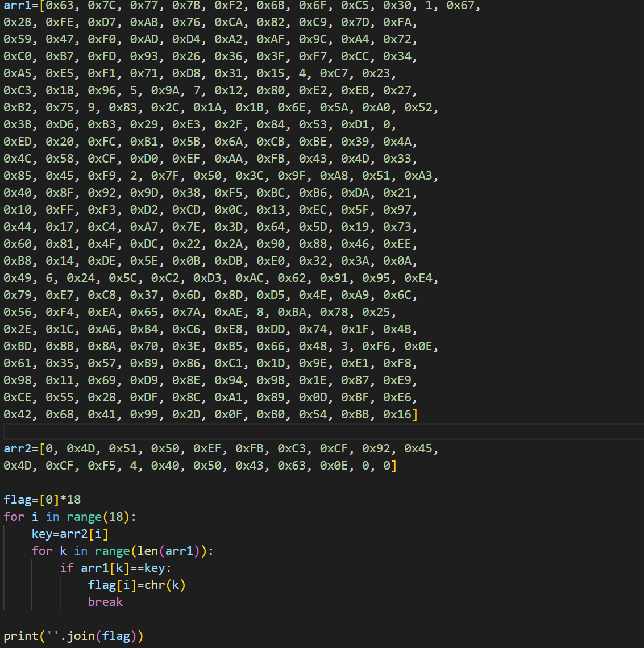Click the value 0x49 in arr1
The width and height of the screenshot is (644, 648).
[x=18, y=278]
